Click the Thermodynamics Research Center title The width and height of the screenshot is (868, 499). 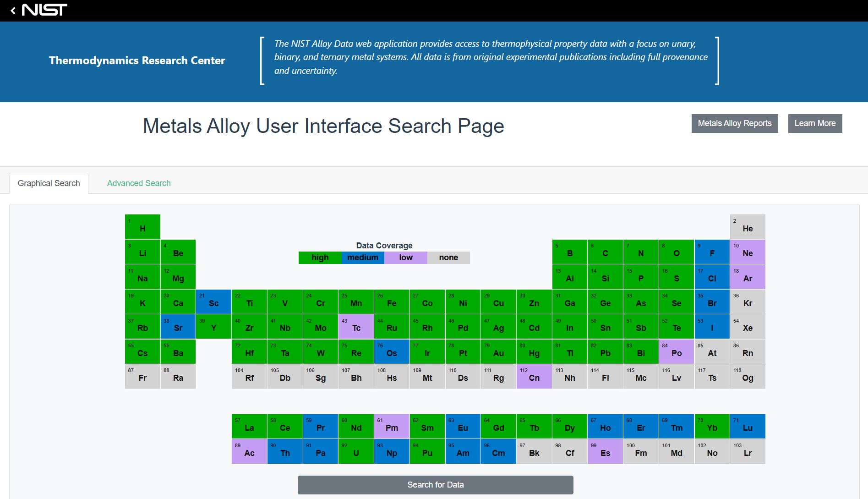coord(137,60)
